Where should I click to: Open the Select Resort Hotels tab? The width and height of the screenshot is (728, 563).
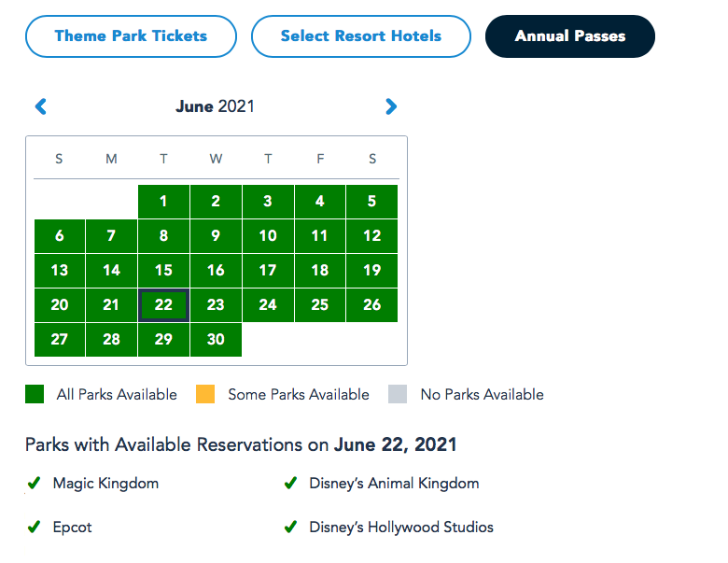(360, 36)
